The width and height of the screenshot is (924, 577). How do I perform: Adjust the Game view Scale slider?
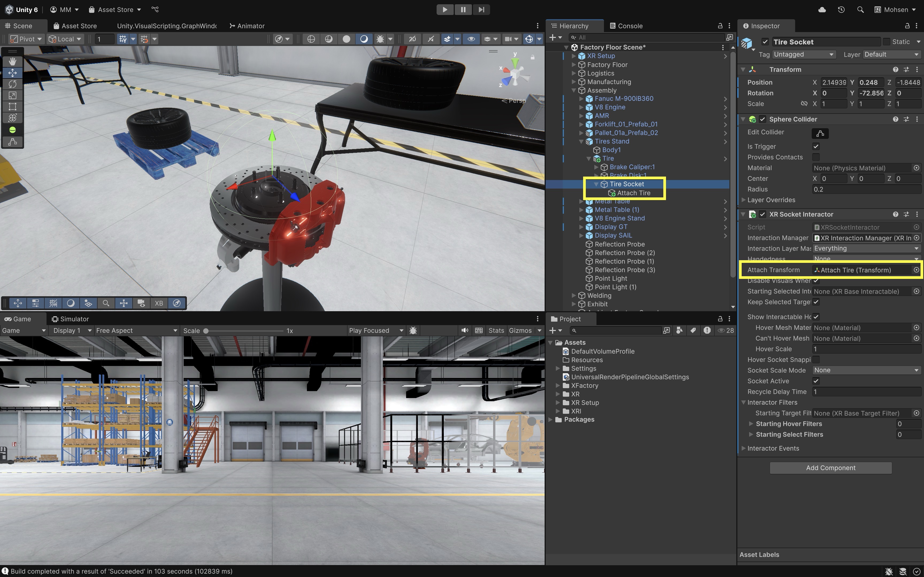point(206,331)
